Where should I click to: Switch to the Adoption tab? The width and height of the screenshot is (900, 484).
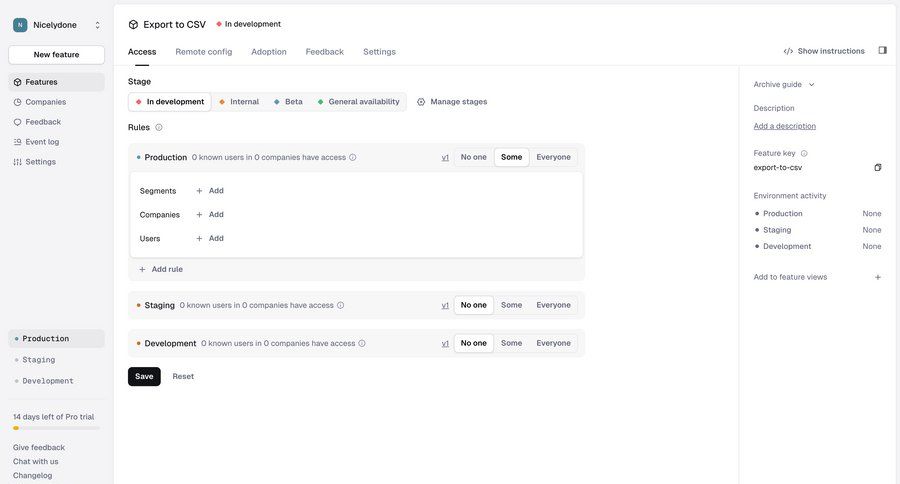(269, 52)
